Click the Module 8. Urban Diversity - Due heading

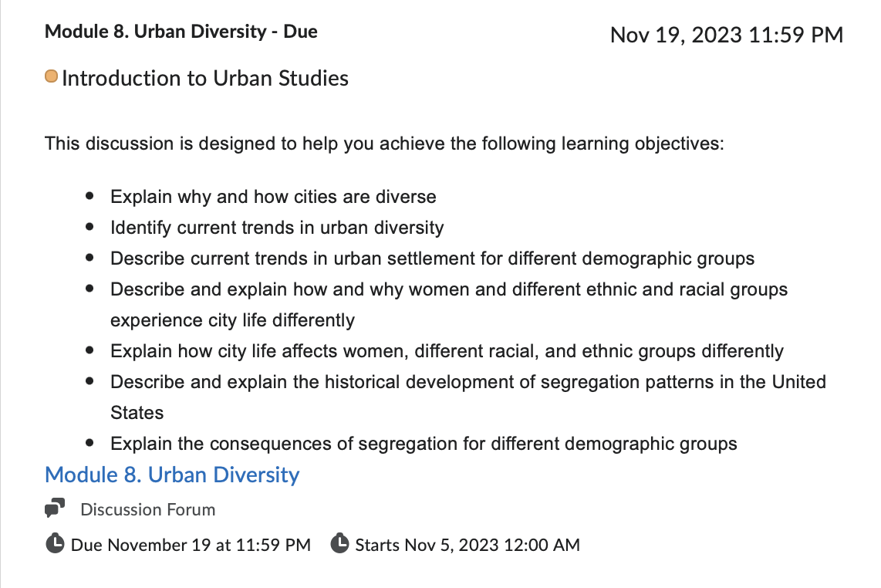(181, 32)
